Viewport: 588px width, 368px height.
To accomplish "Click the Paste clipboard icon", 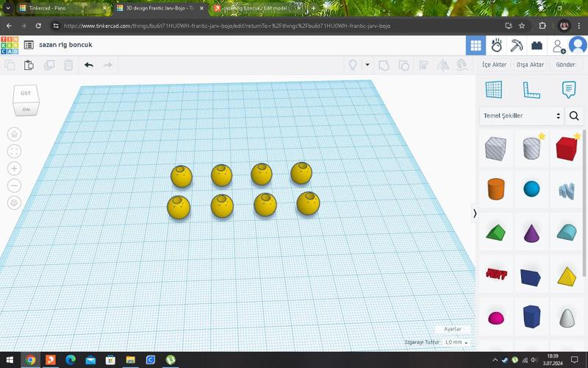I will pyautogui.click(x=29, y=65).
